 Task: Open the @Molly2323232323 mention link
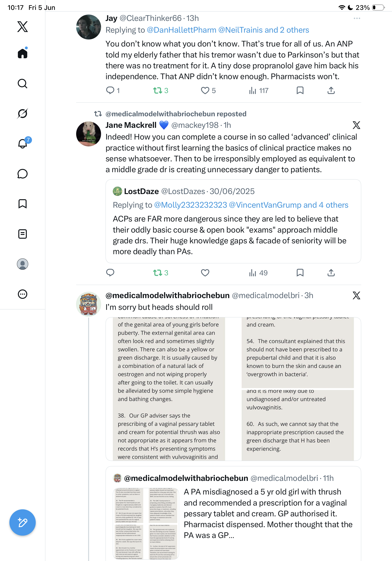pos(191,205)
